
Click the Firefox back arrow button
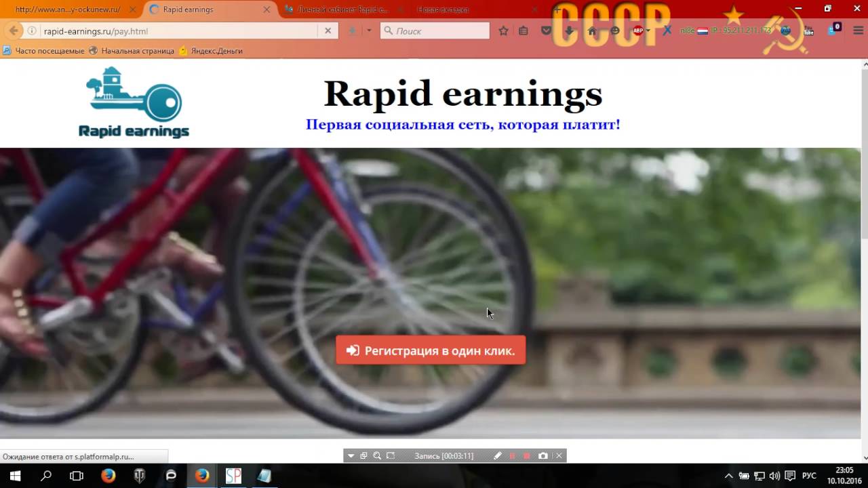tap(14, 30)
